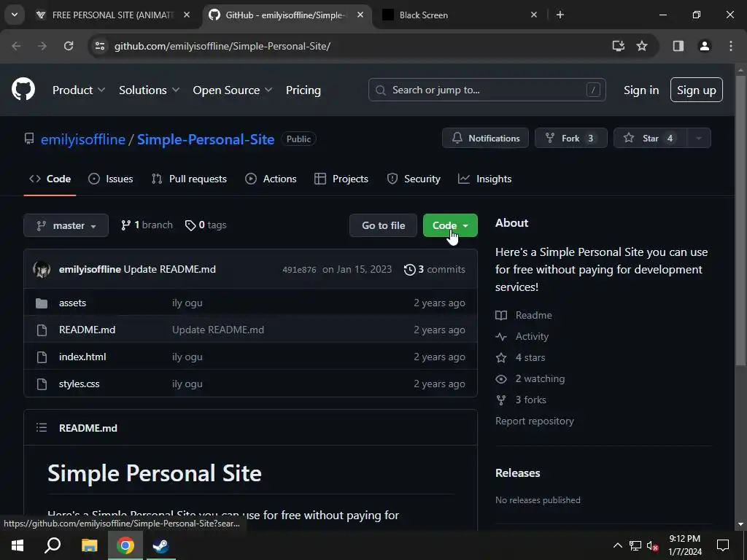Open the GitHub logo homepage
The width and height of the screenshot is (747, 560).
tap(23, 89)
